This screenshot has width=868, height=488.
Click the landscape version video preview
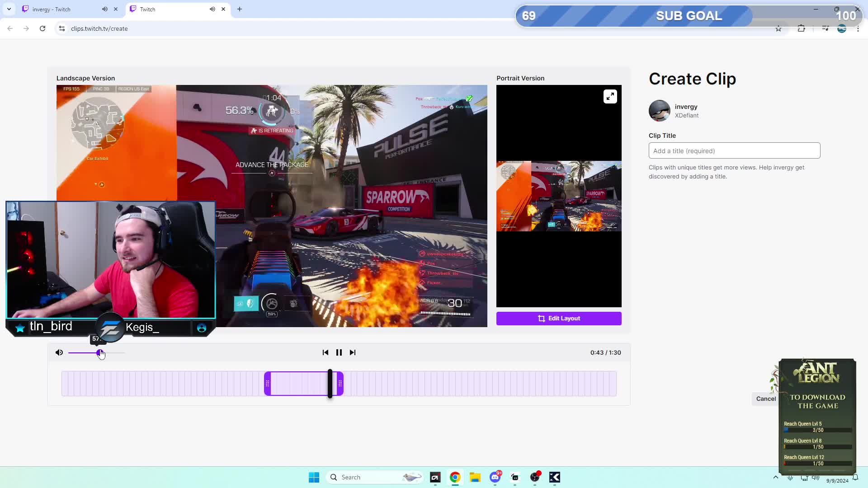pos(272,206)
